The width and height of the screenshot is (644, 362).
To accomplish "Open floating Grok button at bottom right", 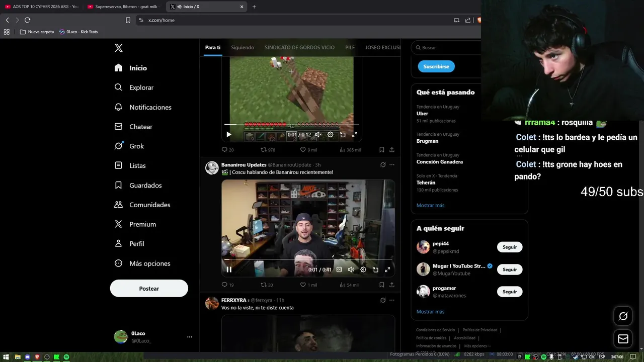I will pos(623,316).
